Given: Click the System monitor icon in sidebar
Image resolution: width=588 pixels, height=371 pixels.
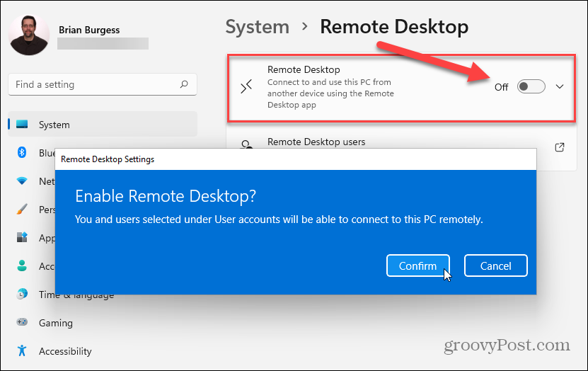Looking at the screenshot, I should click(x=22, y=125).
